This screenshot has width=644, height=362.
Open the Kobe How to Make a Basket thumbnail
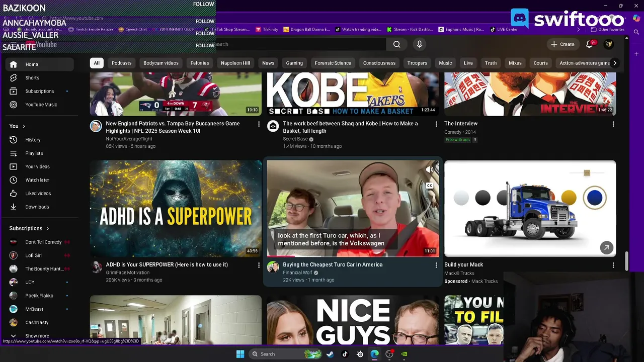click(353, 94)
